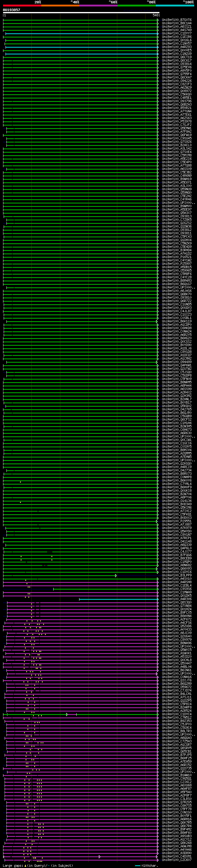Click the cyan alignment bar of UniRef100_C1DYY7
This screenshot has height=868, width=197.
(x=82, y=33)
